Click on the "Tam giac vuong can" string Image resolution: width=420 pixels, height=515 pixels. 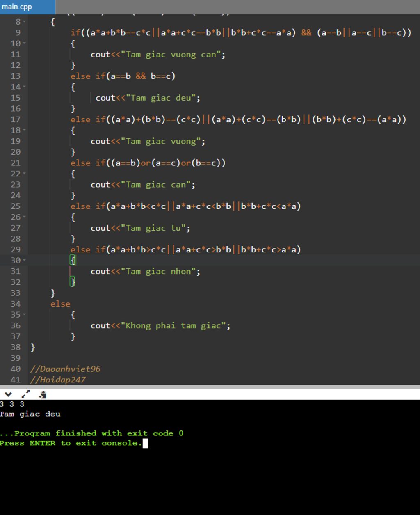pos(169,55)
